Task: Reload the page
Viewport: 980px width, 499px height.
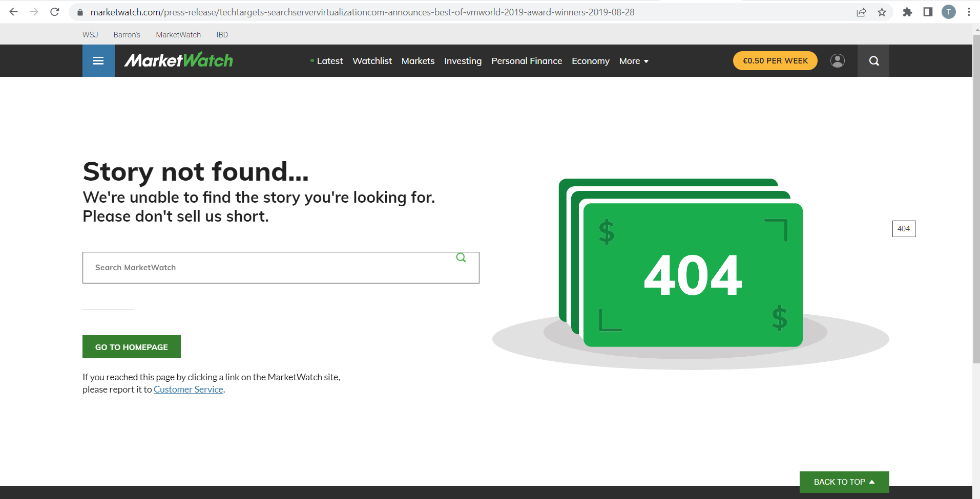Action: (55, 12)
